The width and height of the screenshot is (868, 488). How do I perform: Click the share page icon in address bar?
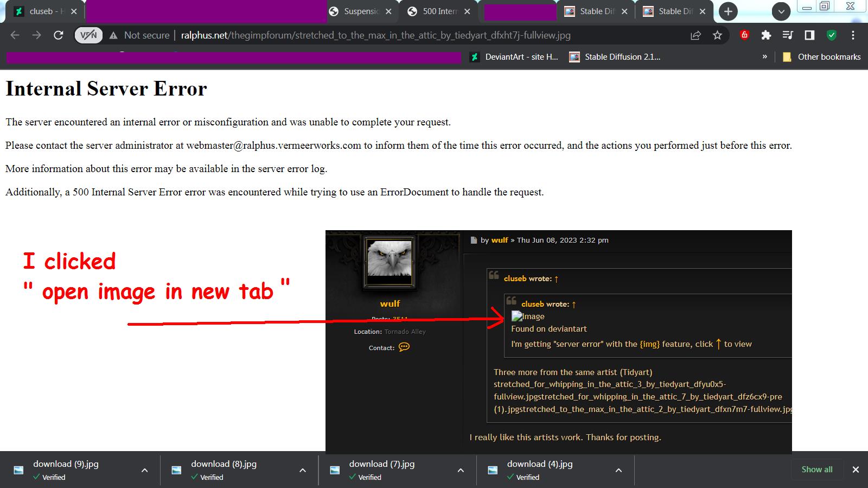(695, 35)
